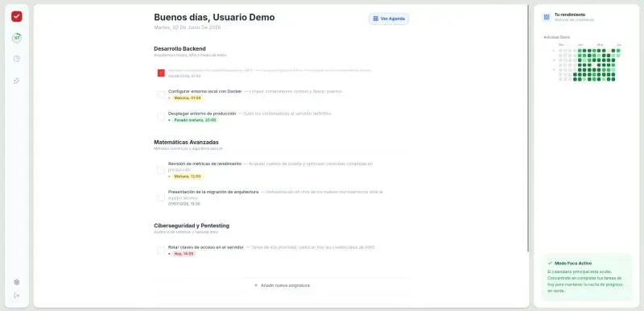The height and width of the screenshot is (311, 644).
Task: Click Añadir nueva asignatura
Action: coord(282,285)
